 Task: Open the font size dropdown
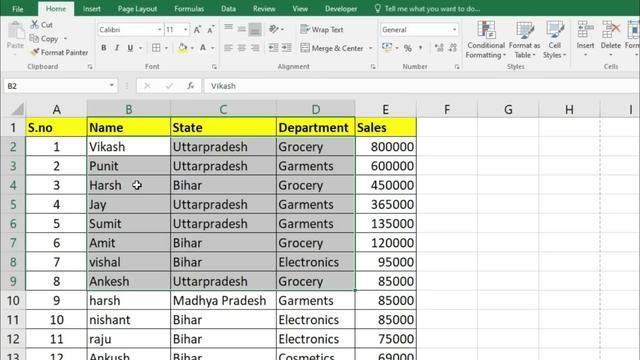coord(186,29)
